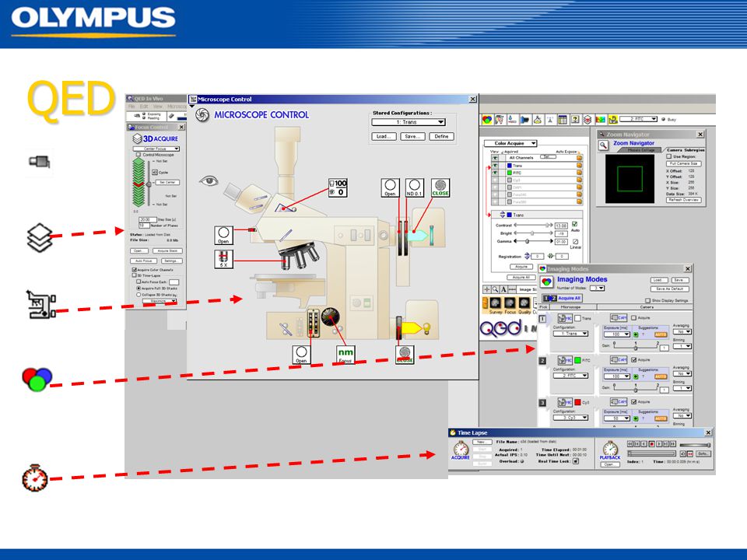The width and height of the screenshot is (747, 560).
Task: Click the Time Lapse ACQUIRE stopwatch icon
Action: point(460,450)
